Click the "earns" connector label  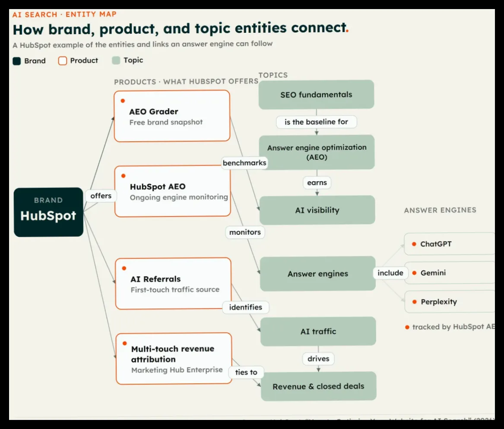317,183
